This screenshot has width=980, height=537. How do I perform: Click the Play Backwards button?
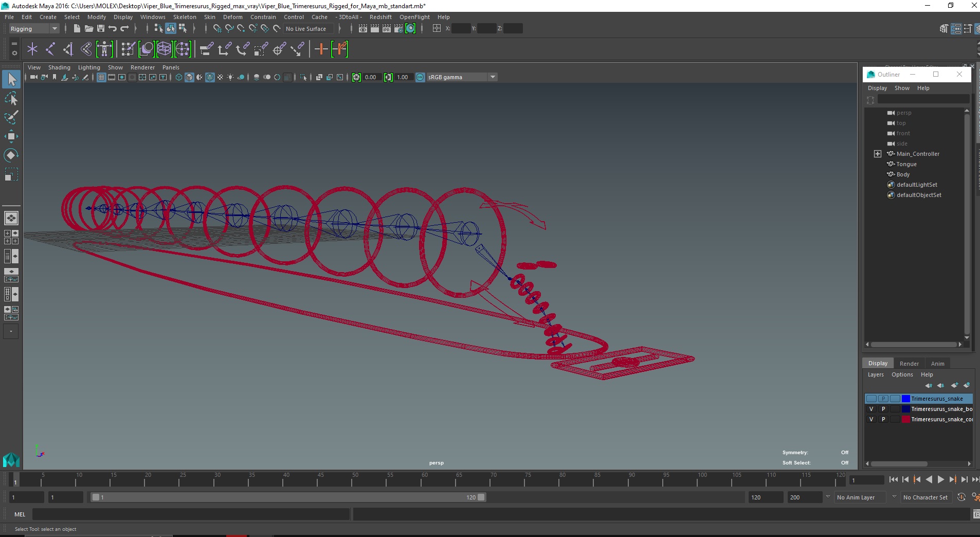tap(929, 479)
